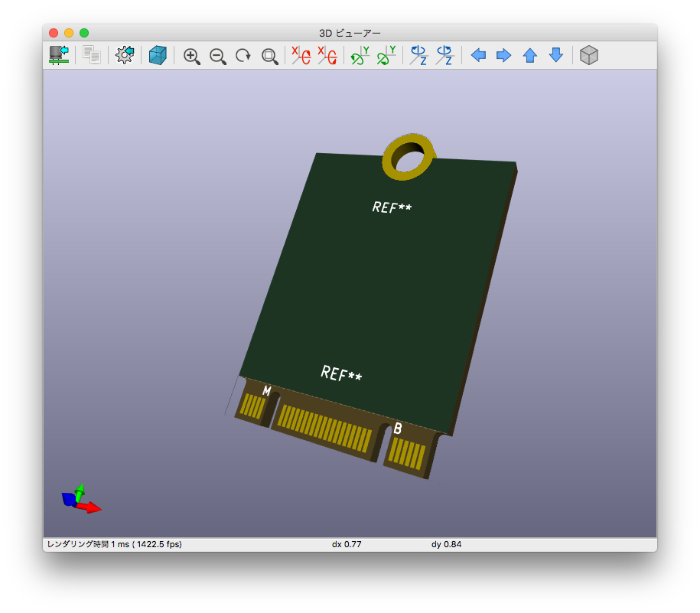Click the dy 0.84 status value
The image size is (700, 613).
[447, 544]
